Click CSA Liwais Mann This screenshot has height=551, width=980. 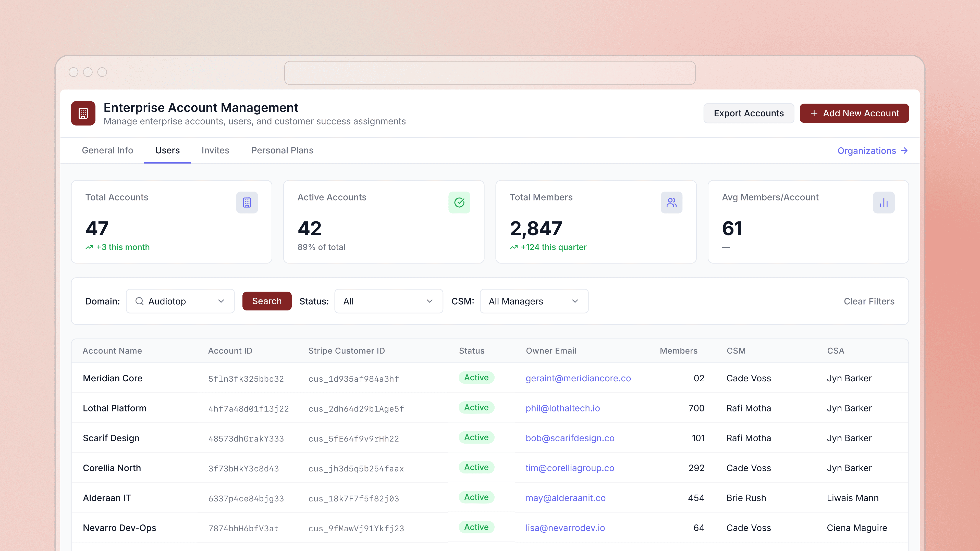click(x=853, y=498)
